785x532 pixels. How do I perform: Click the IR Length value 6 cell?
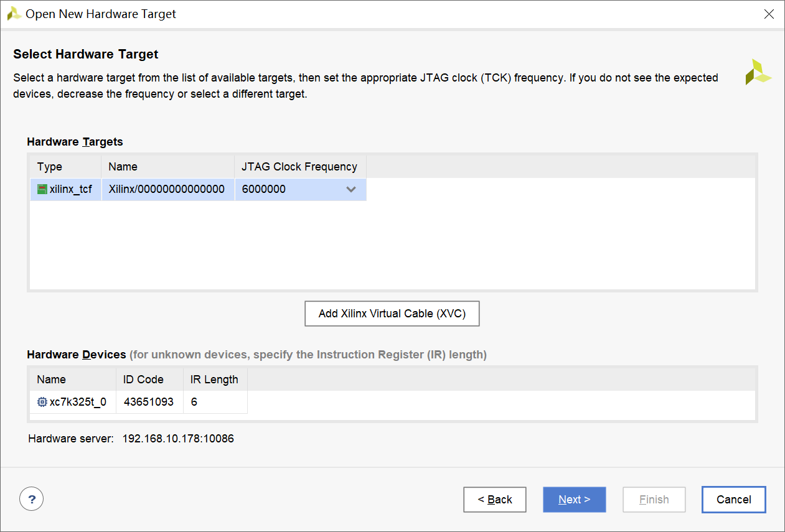pos(215,402)
